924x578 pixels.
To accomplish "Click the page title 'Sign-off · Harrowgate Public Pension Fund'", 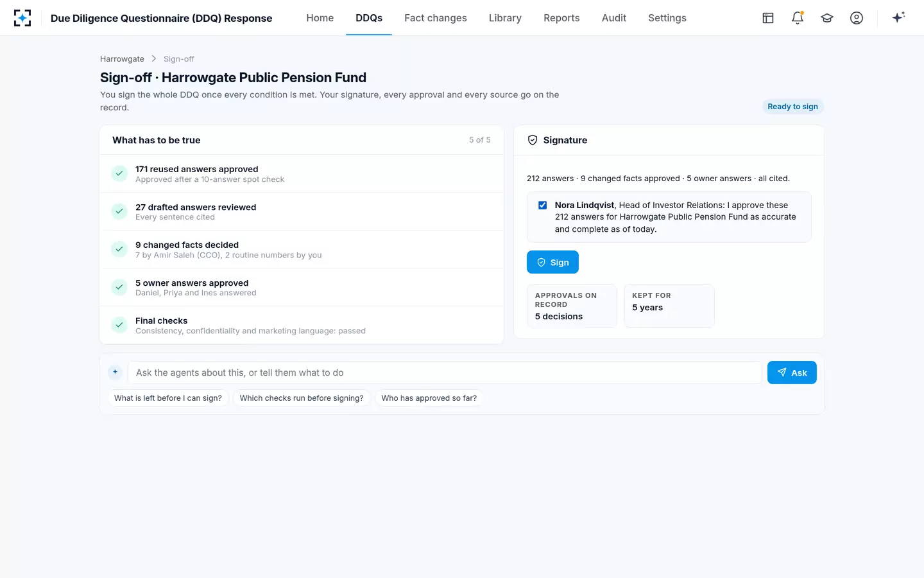I will pyautogui.click(x=233, y=78).
